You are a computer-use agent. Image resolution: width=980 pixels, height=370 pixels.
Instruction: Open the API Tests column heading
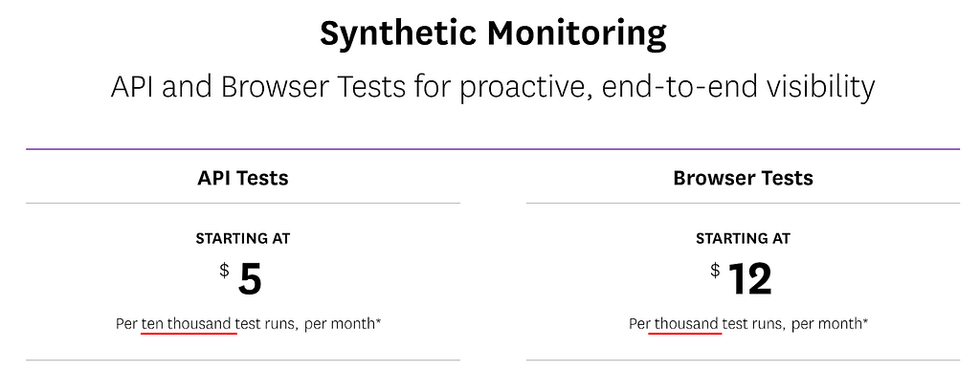(x=243, y=179)
